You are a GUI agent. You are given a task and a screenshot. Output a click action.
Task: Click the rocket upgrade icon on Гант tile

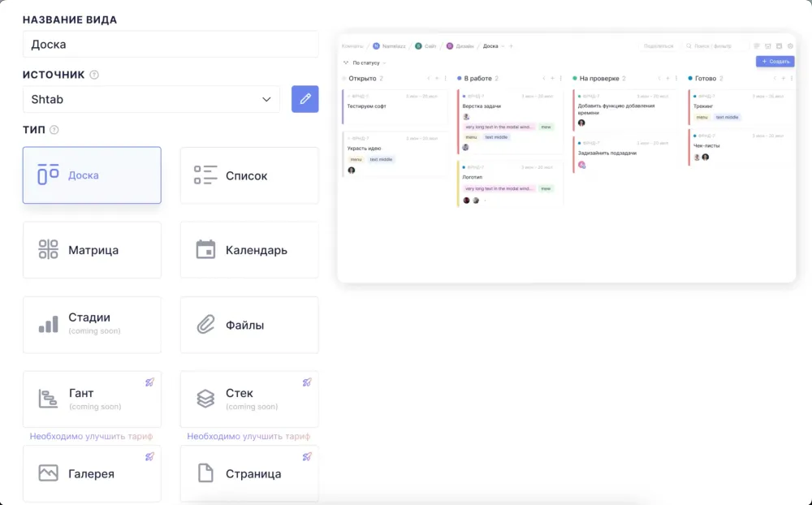pyautogui.click(x=149, y=382)
